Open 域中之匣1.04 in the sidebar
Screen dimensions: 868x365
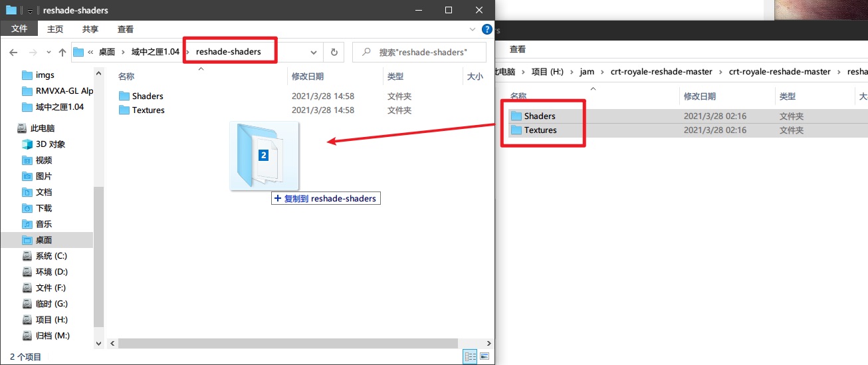[x=60, y=107]
